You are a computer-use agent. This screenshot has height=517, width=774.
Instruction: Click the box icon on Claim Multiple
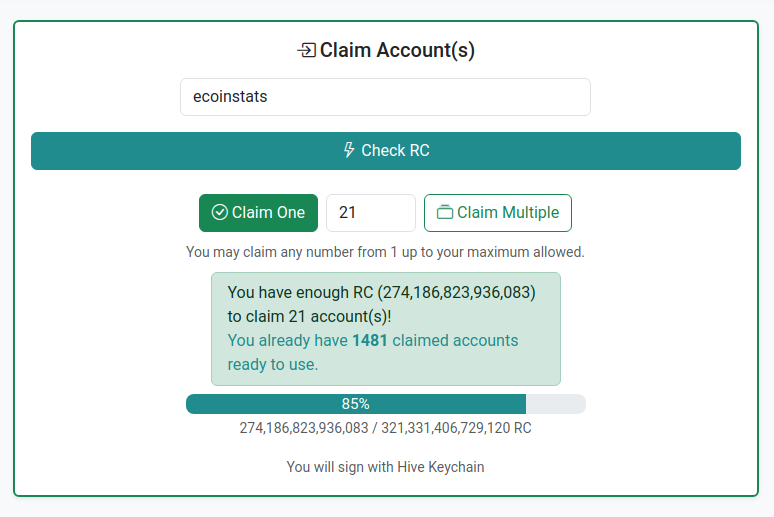click(445, 212)
